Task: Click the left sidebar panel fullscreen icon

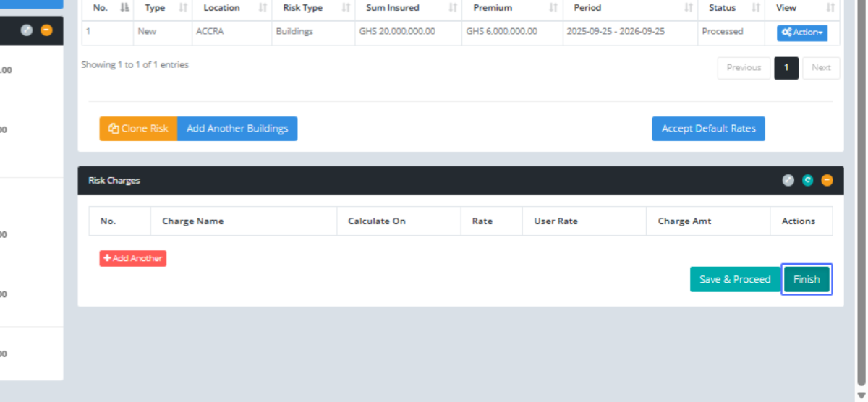Action: click(x=27, y=30)
